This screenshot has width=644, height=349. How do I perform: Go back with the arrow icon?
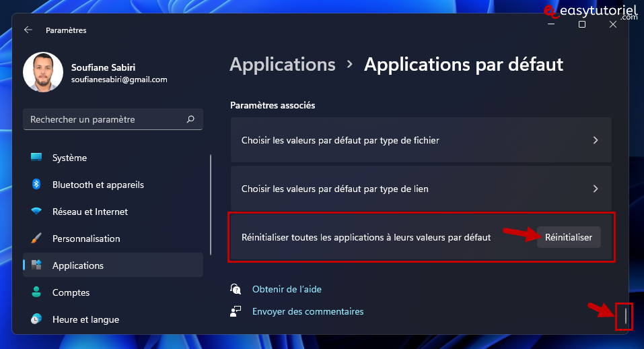28,30
